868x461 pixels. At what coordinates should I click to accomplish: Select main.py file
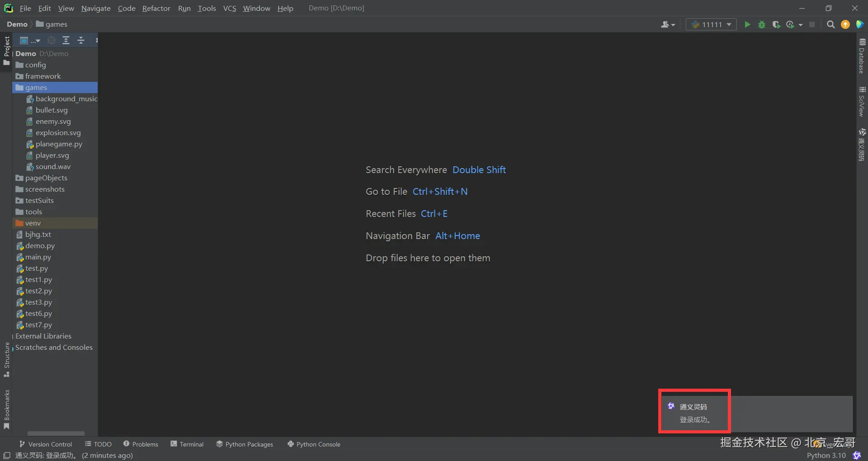tap(55, 257)
